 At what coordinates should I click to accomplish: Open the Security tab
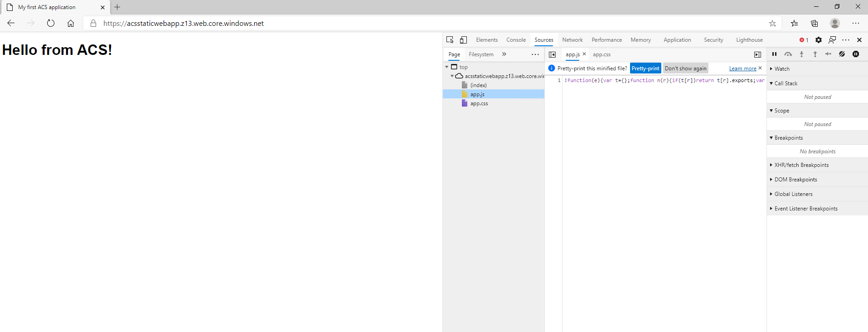713,40
